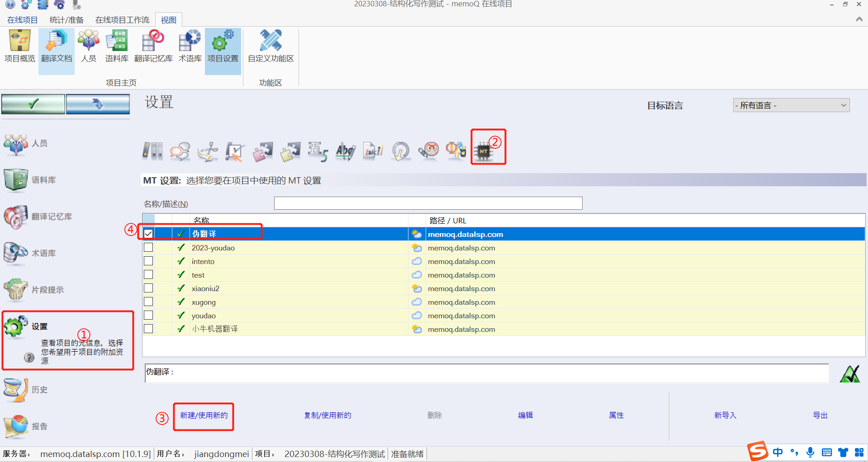Image resolution: width=868 pixels, height=462 pixels.
Task: Switch to the 在线项目 tab
Action: pos(22,20)
